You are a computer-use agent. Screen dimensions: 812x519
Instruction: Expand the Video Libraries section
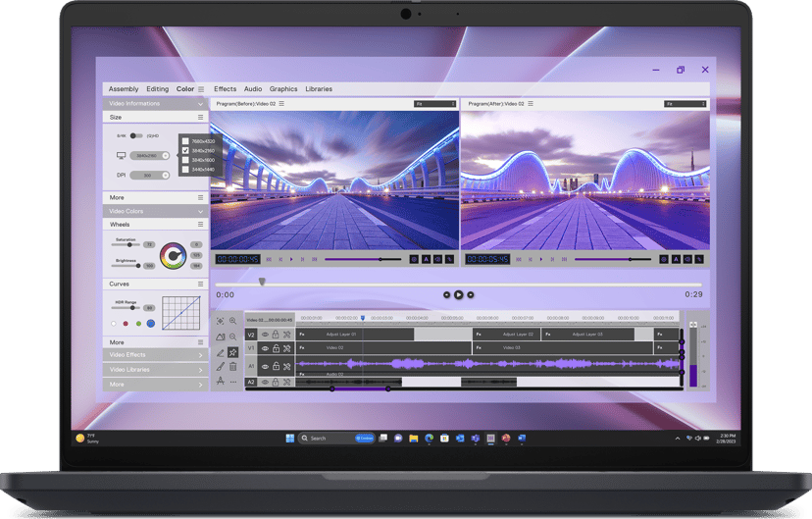click(x=200, y=370)
